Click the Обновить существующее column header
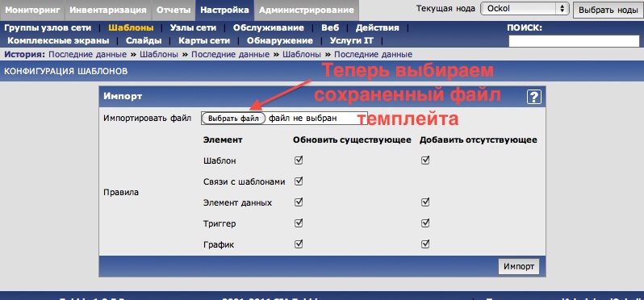The height and width of the screenshot is (300, 644). [352, 140]
